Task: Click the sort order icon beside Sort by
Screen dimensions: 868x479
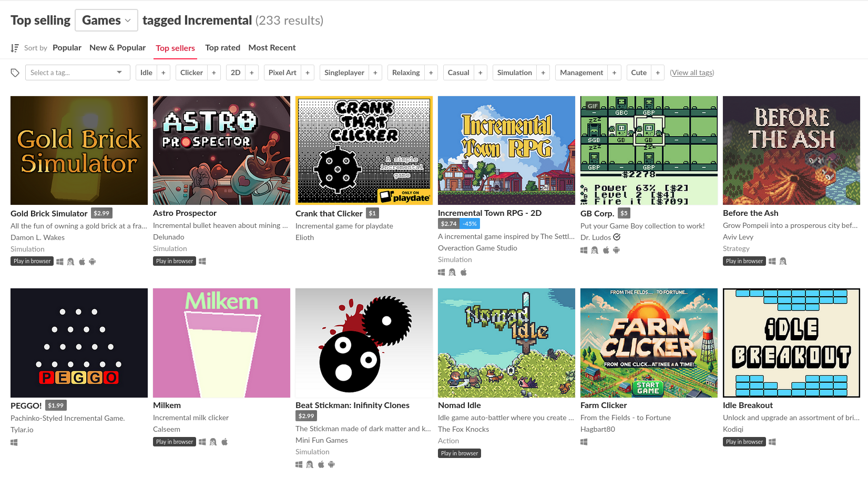Action: point(15,48)
